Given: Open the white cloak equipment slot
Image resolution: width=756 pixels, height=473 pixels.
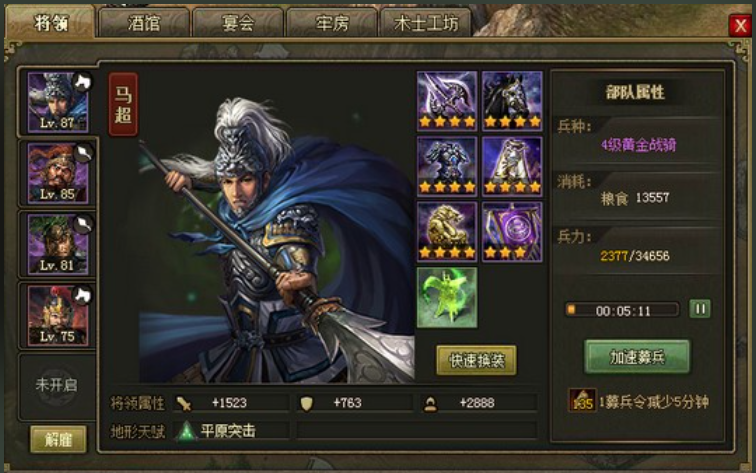Looking at the screenshot, I should 512,166.
